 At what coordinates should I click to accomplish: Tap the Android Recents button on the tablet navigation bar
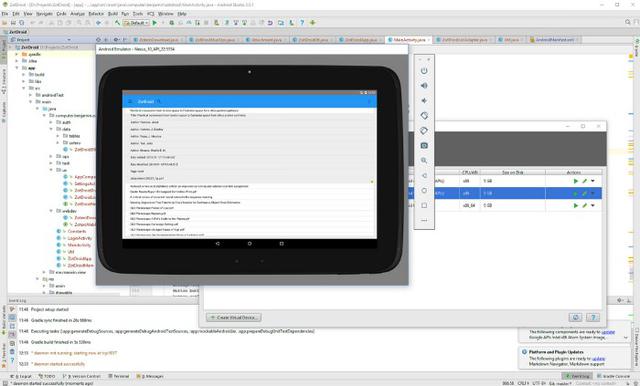281,244
